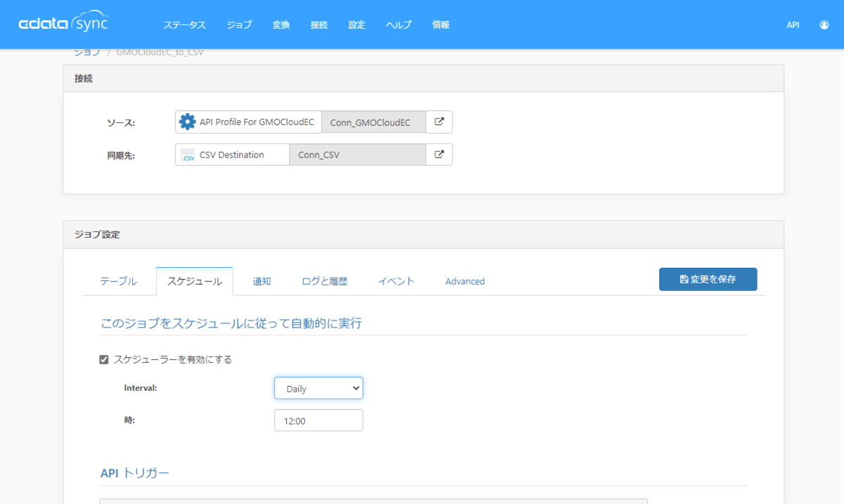Open the user account icon
This screenshot has width=844, height=504.
824,25
